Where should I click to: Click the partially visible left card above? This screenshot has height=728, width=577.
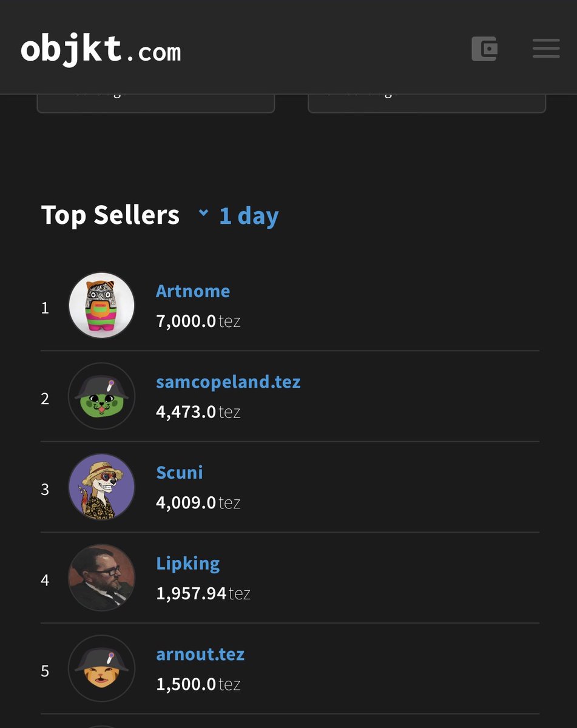click(x=156, y=103)
